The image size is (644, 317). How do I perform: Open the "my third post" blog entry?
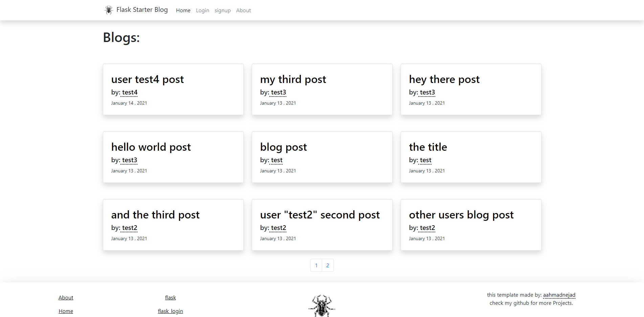point(293,79)
